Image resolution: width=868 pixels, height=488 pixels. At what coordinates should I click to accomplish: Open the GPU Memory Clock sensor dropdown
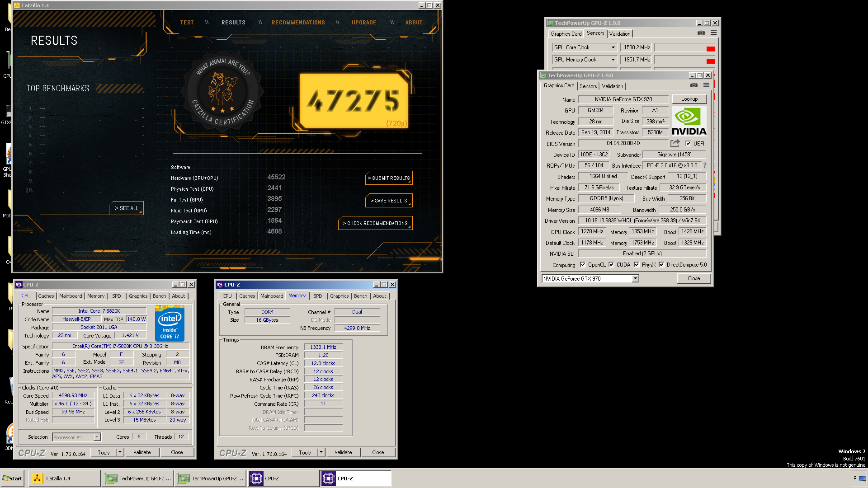coord(613,60)
